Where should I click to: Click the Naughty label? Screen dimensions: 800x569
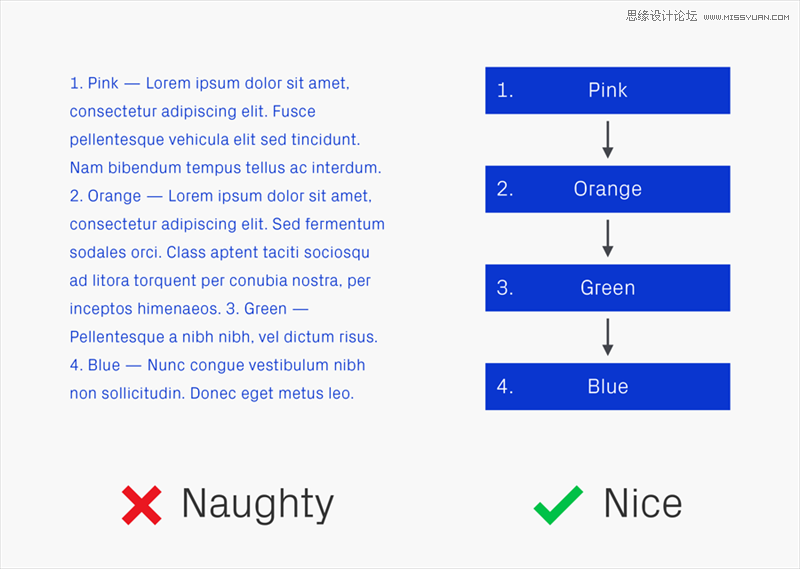point(258,505)
